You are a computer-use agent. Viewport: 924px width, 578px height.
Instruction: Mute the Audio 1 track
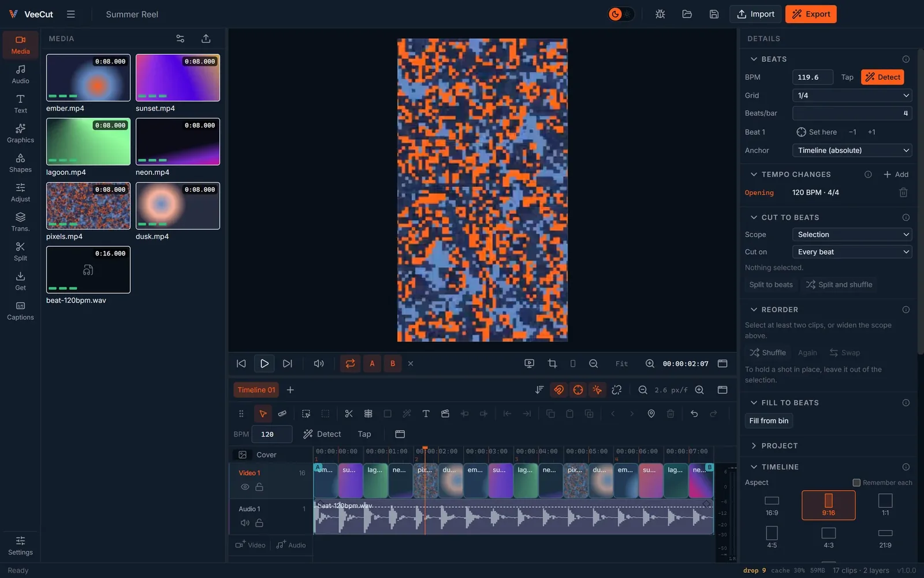245,523
